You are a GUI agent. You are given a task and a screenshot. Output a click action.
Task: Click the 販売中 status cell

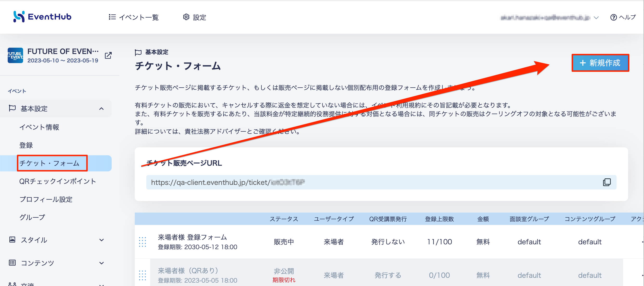284,242
